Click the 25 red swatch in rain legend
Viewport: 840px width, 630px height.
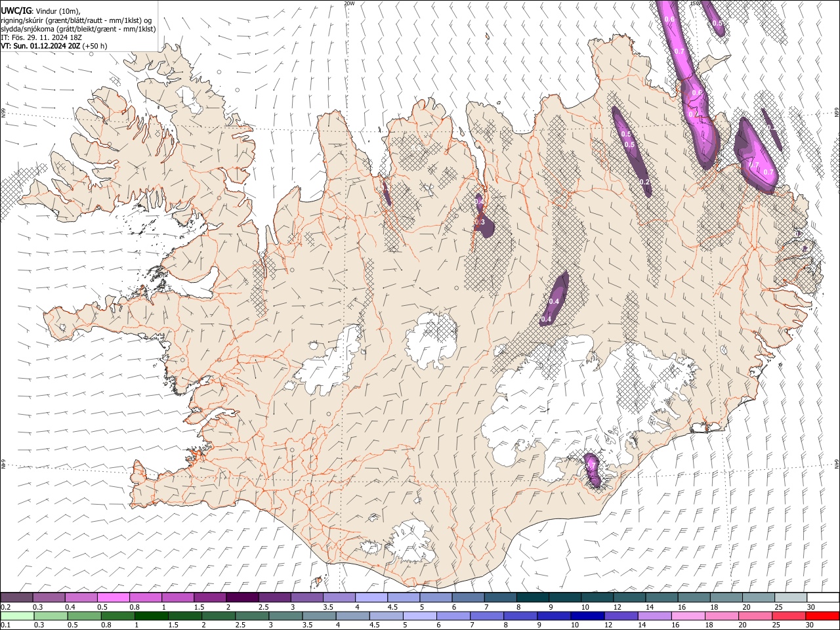click(x=789, y=616)
